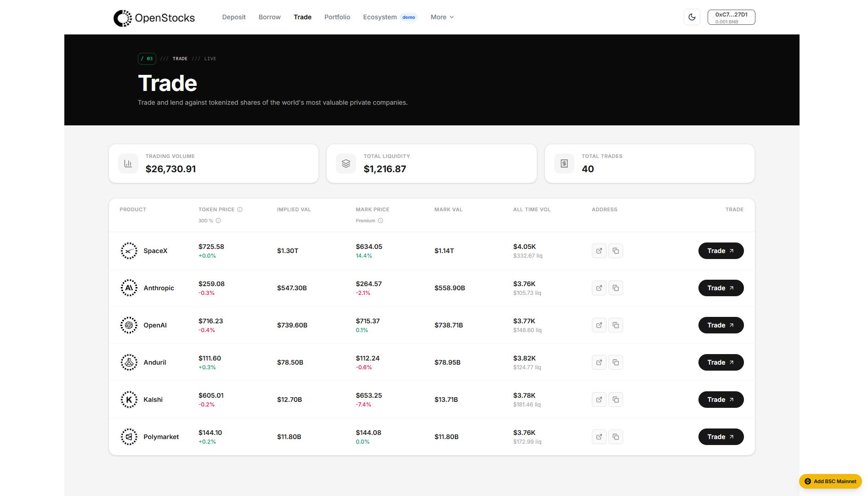
Task: Trade Polymarket using its Trade button
Action: 721,437
